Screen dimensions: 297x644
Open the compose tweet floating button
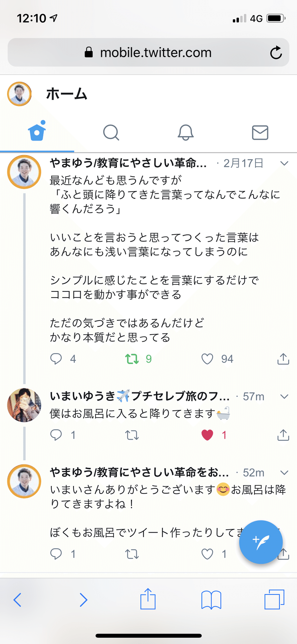(x=261, y=542)
